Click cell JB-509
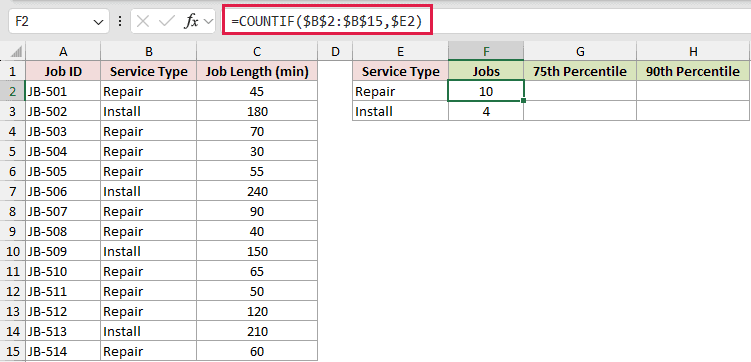Image resolution: width=751 pixels, height=362 pixels. pyautogui.click(x=63, y=251)
